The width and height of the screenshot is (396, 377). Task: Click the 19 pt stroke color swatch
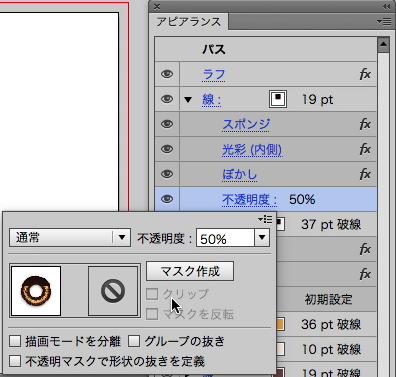[x=278, y=99]
